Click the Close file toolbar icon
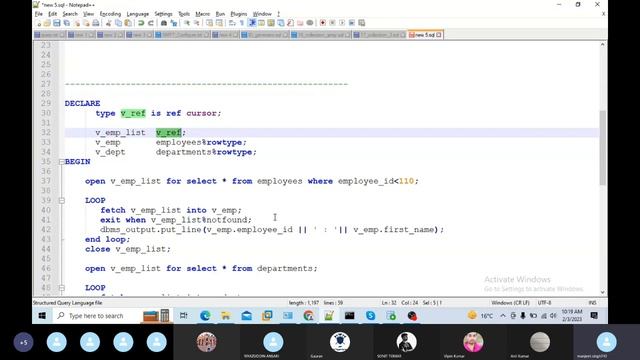The image size is (640, 360). pyautogui.click(x=77, y=23)
